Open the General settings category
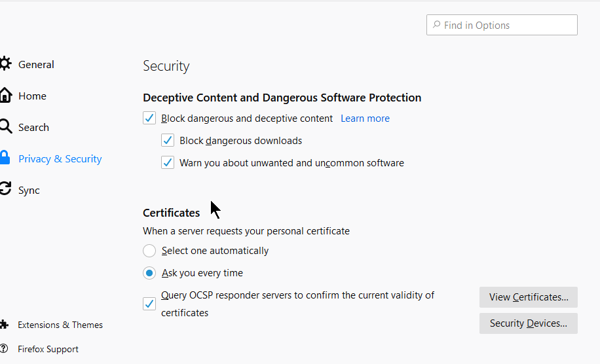The image size is (600, 364). click(x=36, y=64)
